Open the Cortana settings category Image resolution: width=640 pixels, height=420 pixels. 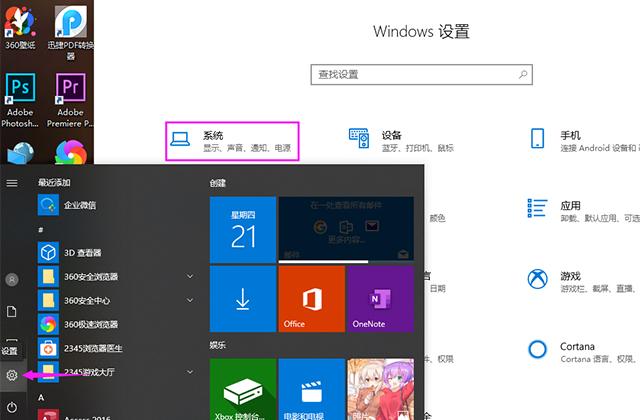[584, 351]
